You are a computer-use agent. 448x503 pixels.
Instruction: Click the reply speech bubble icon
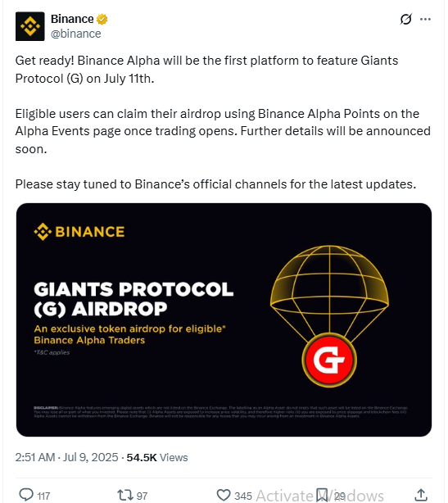click(26, 494)
